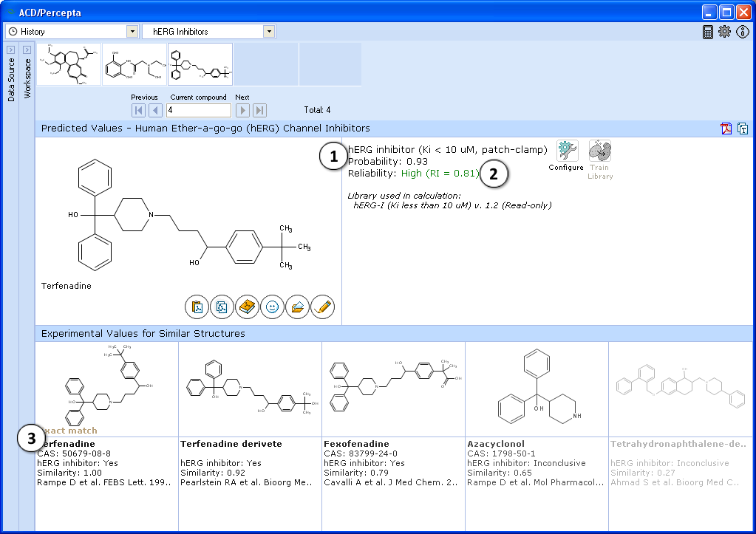Click the Current compound number field
The height and width of the screenshot is (534, 756).
[199, 110]
